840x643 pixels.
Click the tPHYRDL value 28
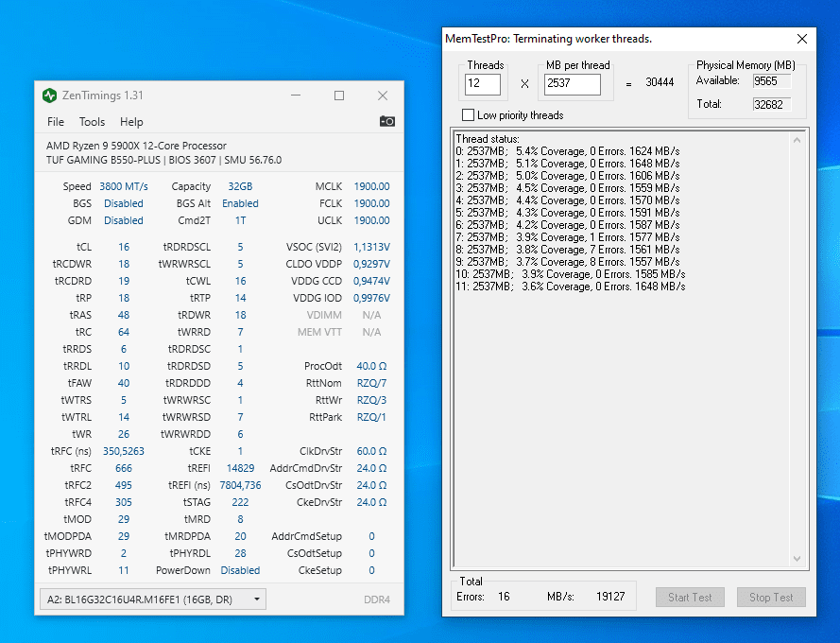click(x=240, y=553)
